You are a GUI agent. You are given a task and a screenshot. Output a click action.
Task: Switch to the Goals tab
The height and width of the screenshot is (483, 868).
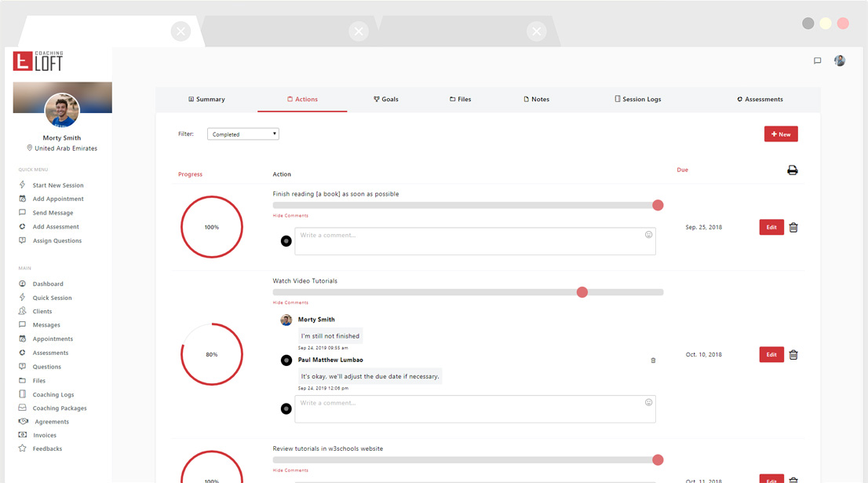tap(386, 100)
